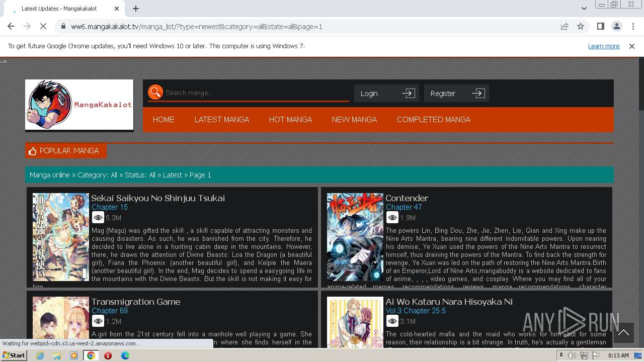Show hidden system tray icons
The width and height of the screenshot is (644, 362).
(561, 355)
